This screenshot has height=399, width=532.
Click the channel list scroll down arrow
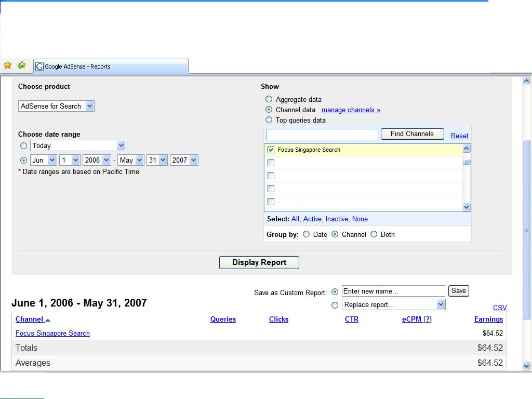(x=466, y=207)
